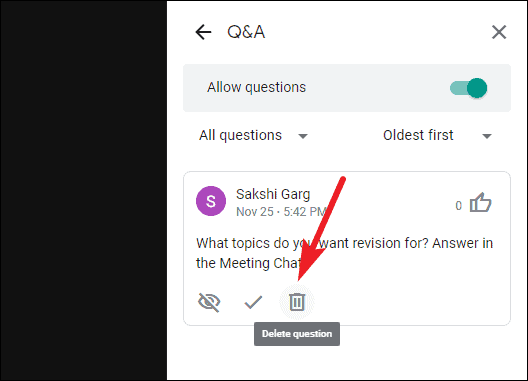This screenshot has height=381, width=528.
Task: Close the Q&A panel
Action: pyautogui.click(x=499, y=32)
